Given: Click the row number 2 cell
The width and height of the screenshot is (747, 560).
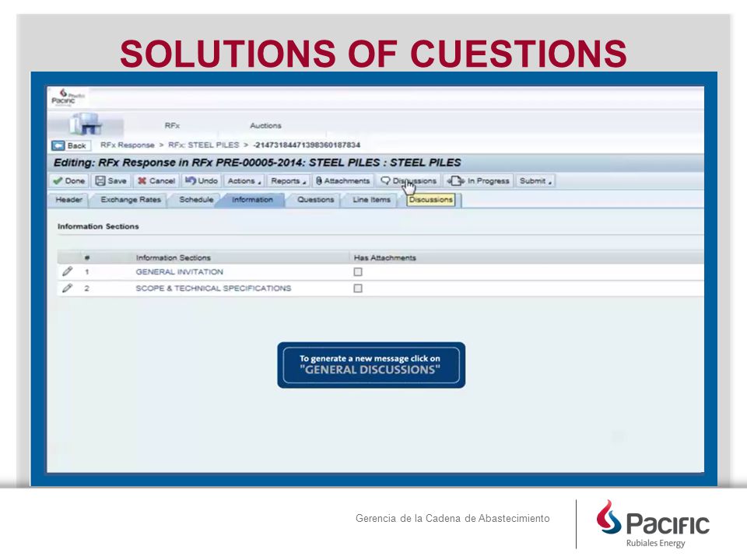Looking at the screenshot, I should [x=86, y=288].
